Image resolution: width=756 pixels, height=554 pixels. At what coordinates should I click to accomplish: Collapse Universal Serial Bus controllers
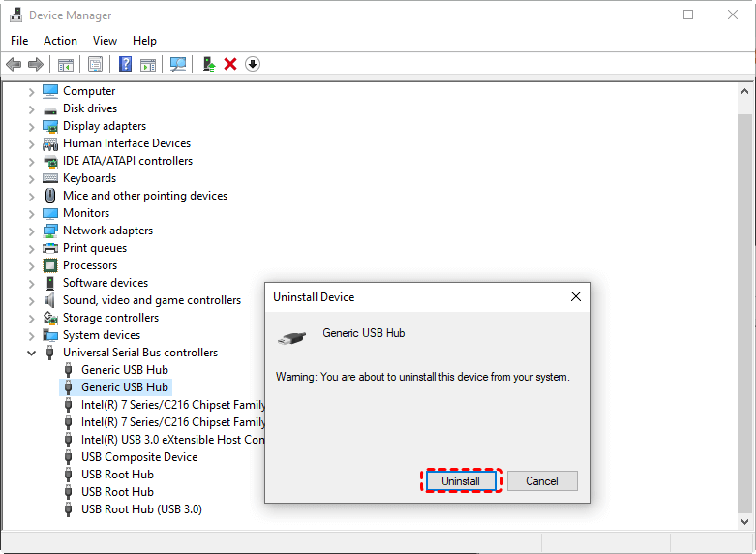coord(31,353)
